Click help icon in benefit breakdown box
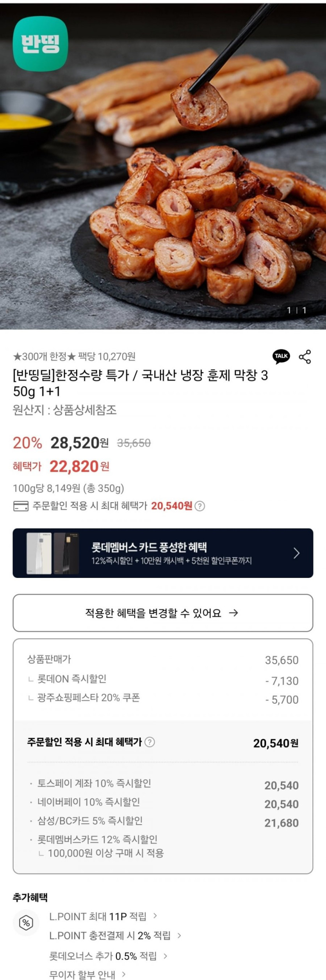Screen dimensions: 326x980 coord(150,742)
